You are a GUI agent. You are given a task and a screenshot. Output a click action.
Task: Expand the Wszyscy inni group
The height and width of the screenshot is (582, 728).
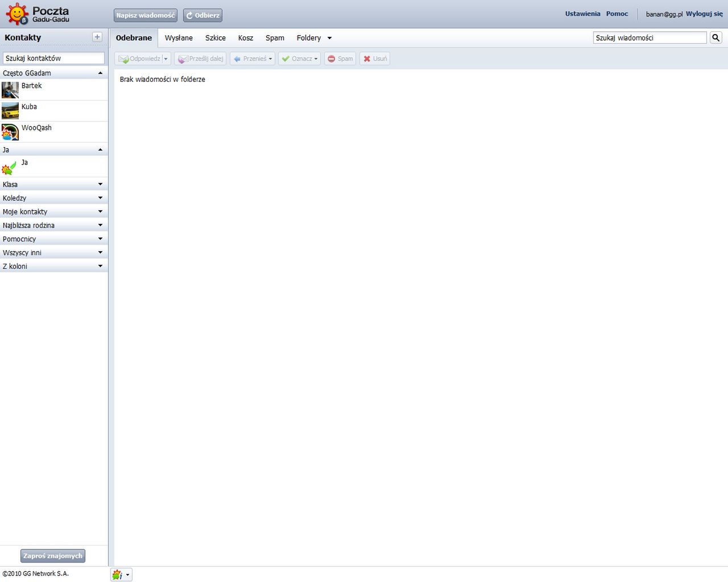[53, 252]
